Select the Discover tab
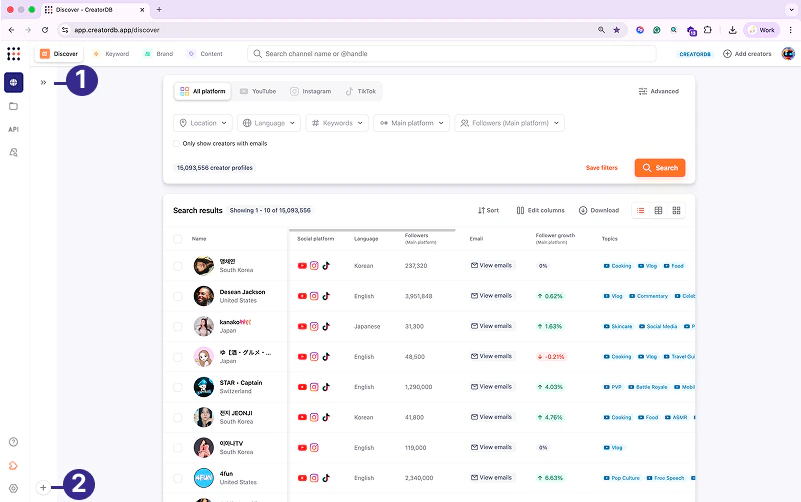The width and height of the screenshot is (801, 502). [59, 54]
